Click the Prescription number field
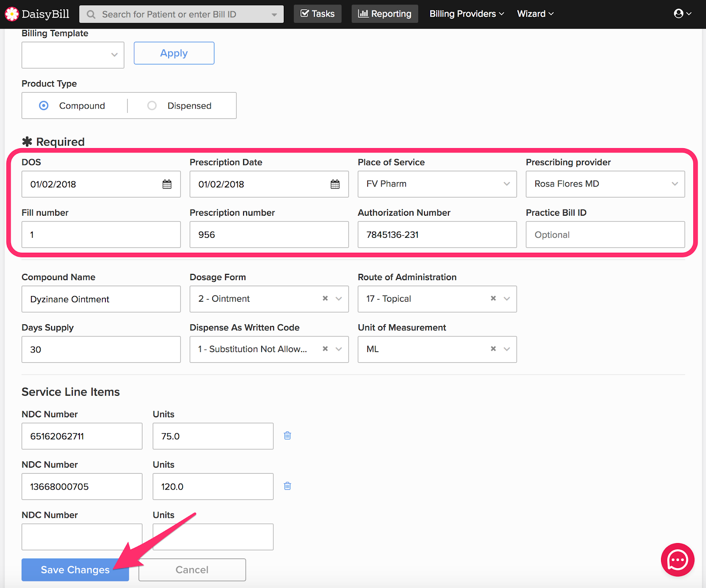706x588 pixels. point(269,234)
